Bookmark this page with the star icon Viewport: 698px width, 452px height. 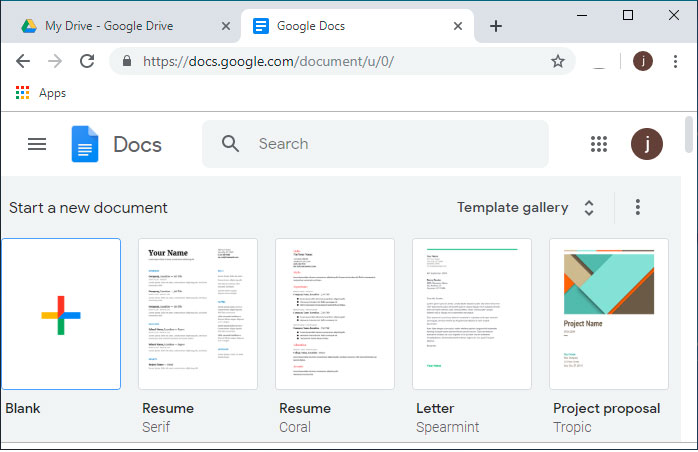point(558,61)
